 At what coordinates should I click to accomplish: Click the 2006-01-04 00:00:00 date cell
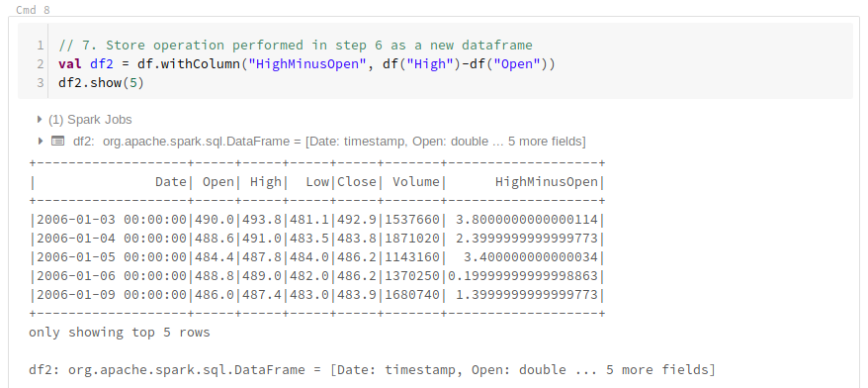tap(112, 239)
